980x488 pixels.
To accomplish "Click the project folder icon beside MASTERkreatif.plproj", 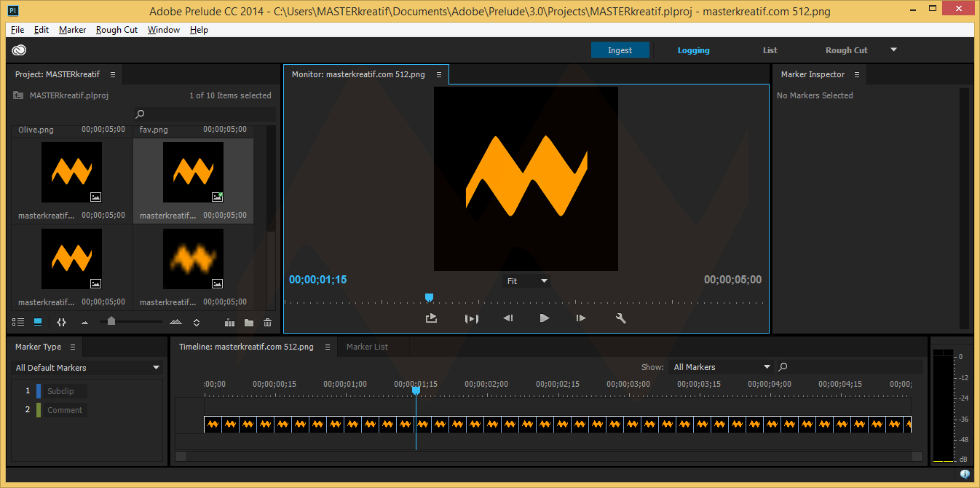I will [x=18, y=95].
